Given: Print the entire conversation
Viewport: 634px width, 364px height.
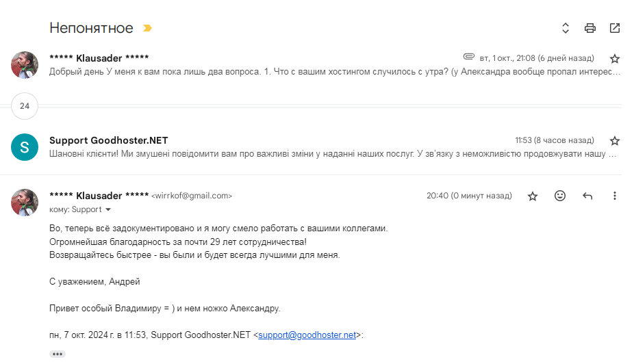Looking at the screenshot, I should [590, 28].
